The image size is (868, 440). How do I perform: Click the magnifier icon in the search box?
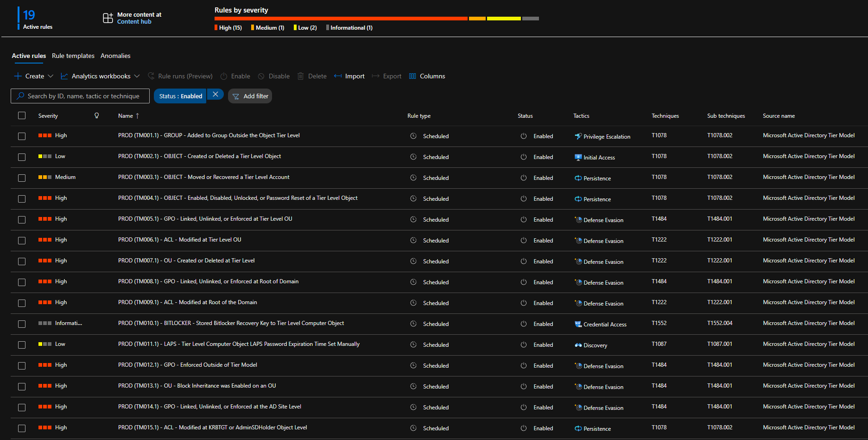coord(20,96)
